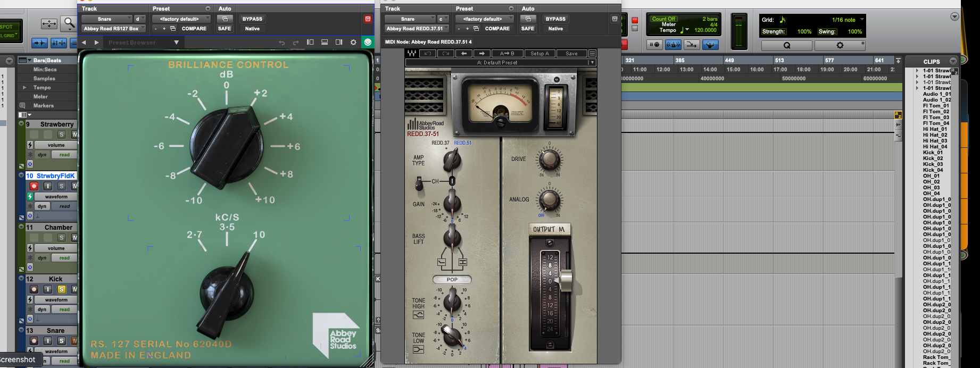The width and height of the screenshot is (980, 368).
Task: Toggle BYPASS on RS127 plugin
Action: [x=252, y=19]
